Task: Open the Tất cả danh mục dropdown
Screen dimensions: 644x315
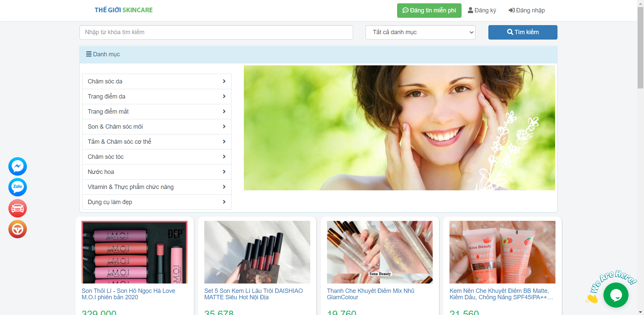Action: click(x=420, y=32)
